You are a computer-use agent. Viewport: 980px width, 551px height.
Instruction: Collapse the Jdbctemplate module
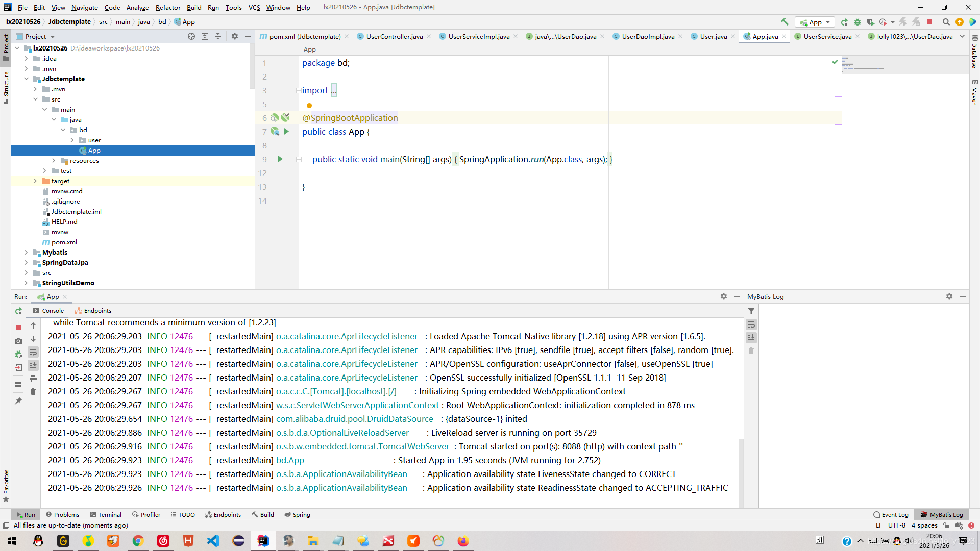point(26,79)
